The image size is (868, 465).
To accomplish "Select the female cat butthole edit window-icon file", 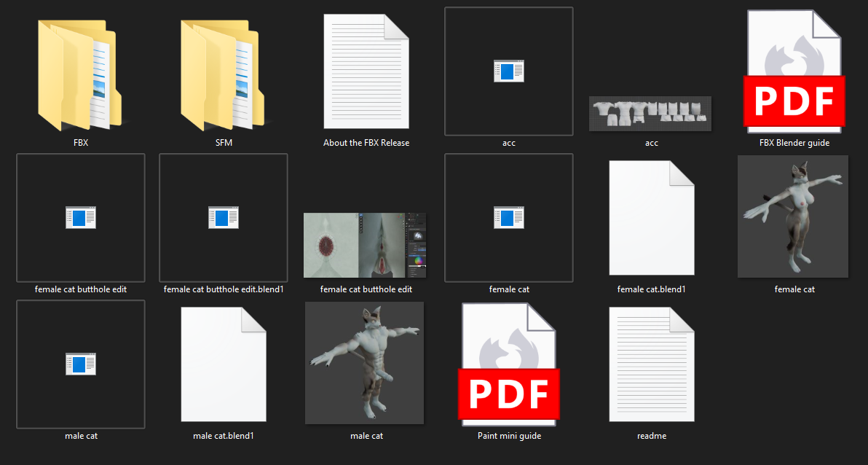I will tap(81, 218).
